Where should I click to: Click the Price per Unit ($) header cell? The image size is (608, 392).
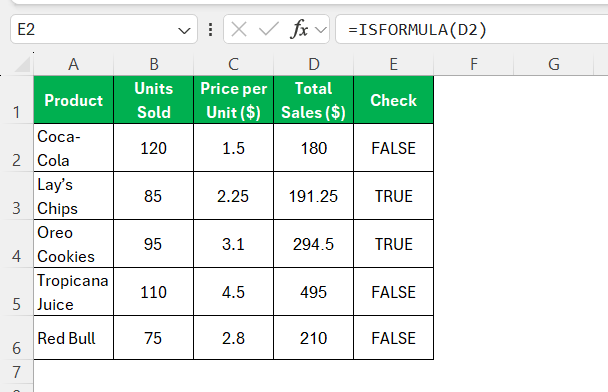(x=233, y=100)
